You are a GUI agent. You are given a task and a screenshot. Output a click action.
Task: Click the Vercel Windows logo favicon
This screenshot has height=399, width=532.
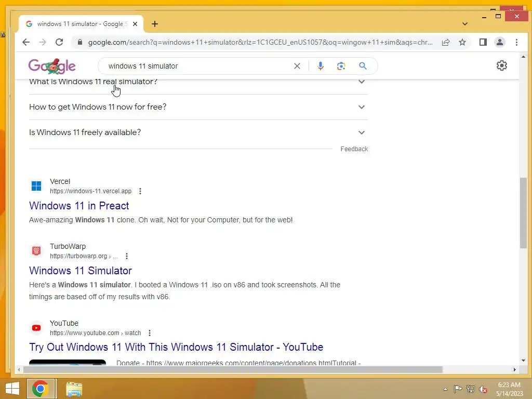click(x=36, y=186)
